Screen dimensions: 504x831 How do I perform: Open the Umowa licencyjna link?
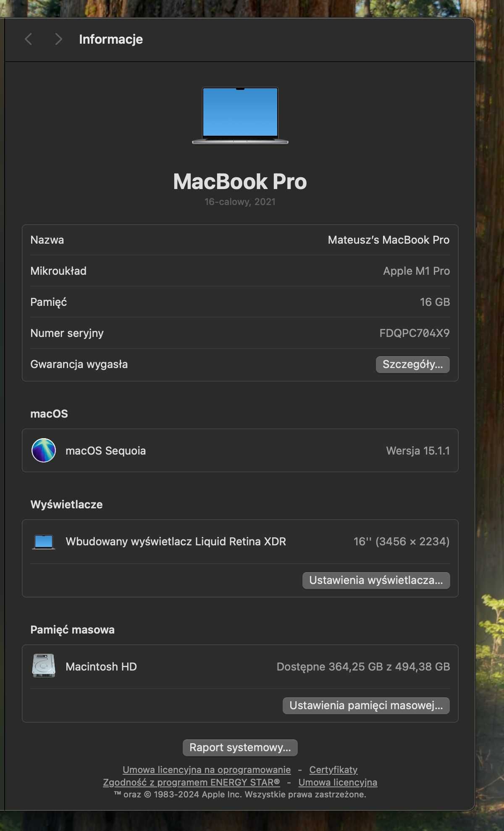click(x=338, y=782)
